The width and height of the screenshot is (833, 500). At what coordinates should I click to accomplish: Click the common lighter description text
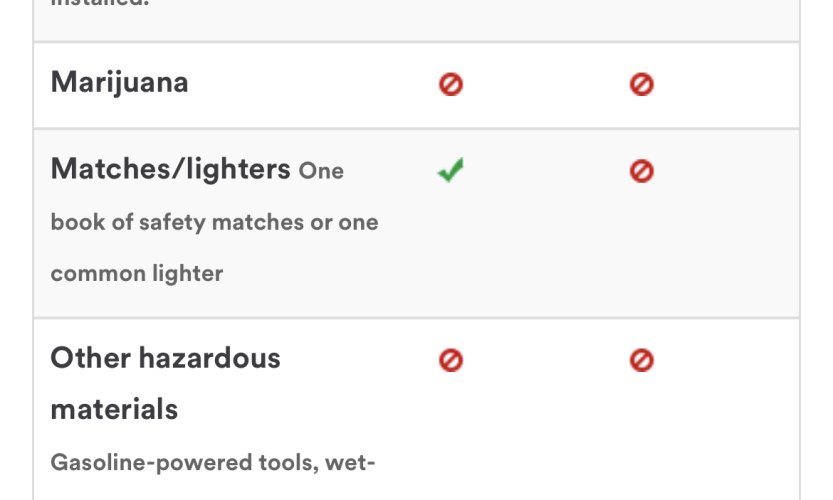coord(137,274)
